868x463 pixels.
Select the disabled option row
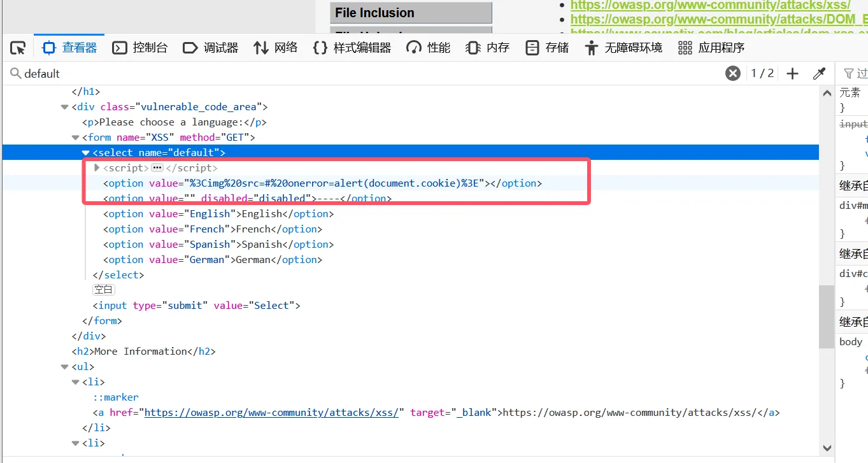(411, 199)
